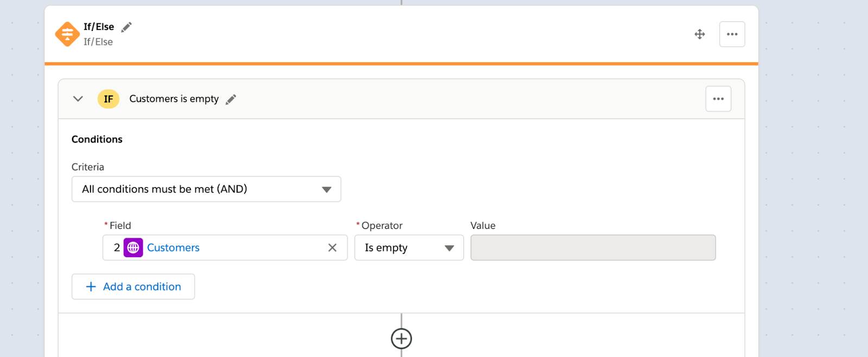
Task: Click the Customers field link
Action: [173, 247]
